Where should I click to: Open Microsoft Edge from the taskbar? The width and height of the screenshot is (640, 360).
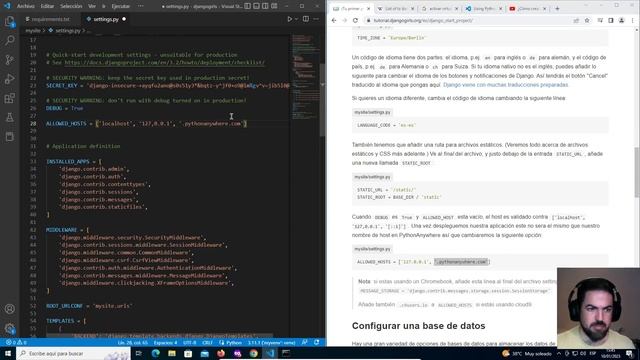click(156, 353)
